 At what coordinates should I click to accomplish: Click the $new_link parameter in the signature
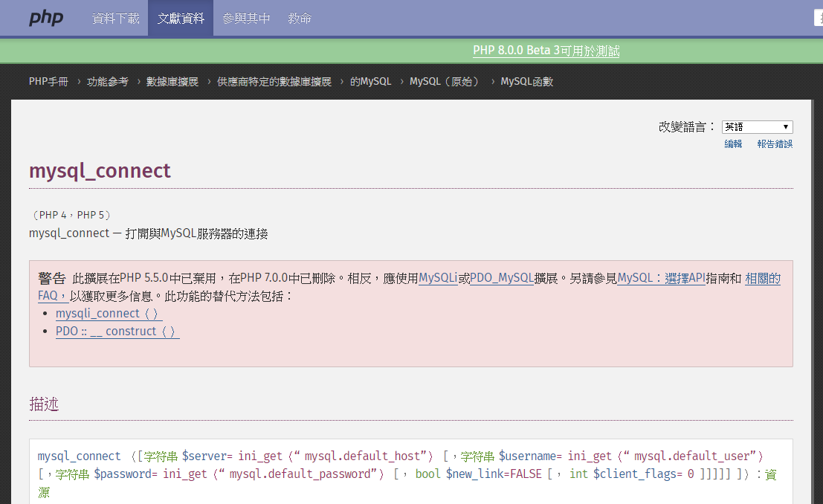[475, 474]
